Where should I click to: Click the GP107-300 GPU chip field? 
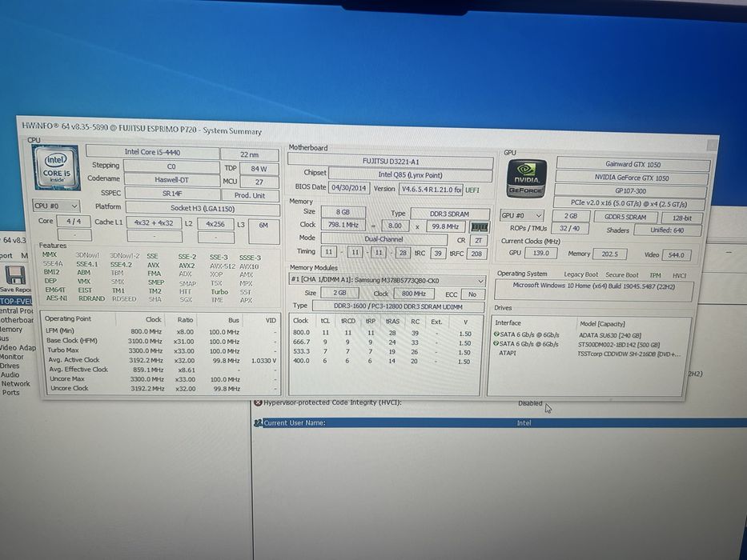click(631, 190)
